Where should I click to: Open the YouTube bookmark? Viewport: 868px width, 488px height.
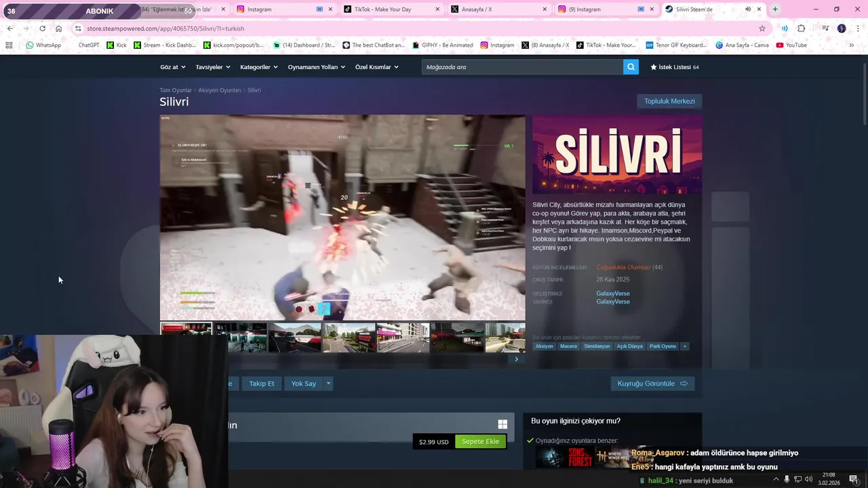[791, 45]
